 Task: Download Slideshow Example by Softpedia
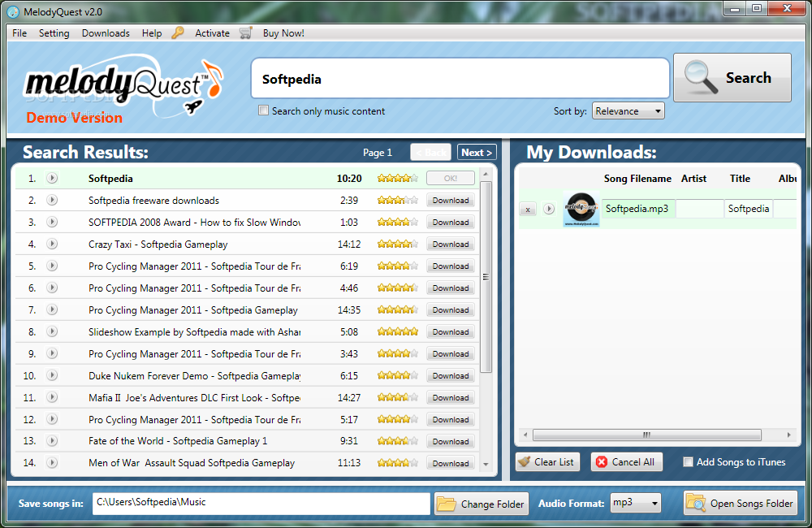[x=451, y=331]
